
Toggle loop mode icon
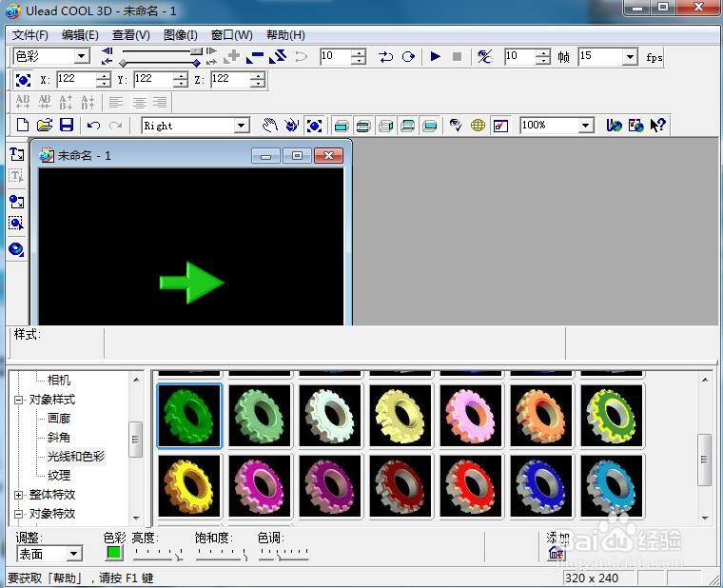click(x=408, y=57)
